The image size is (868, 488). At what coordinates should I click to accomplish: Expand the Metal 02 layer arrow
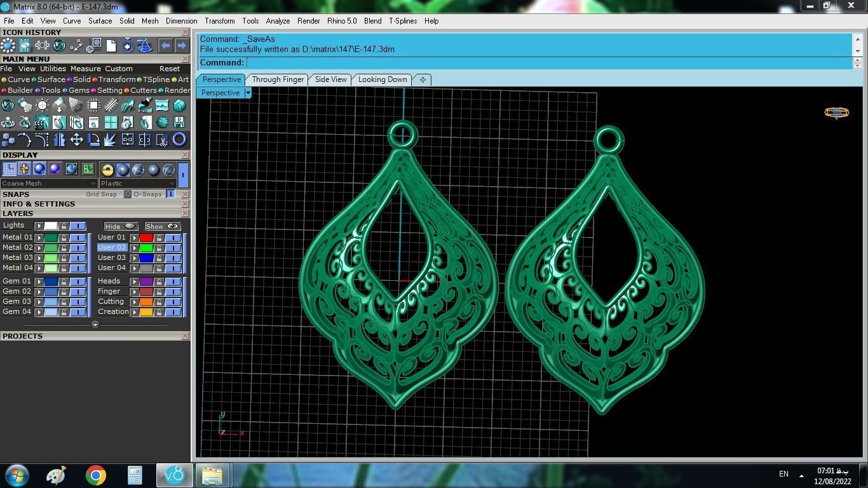(39, 247)
